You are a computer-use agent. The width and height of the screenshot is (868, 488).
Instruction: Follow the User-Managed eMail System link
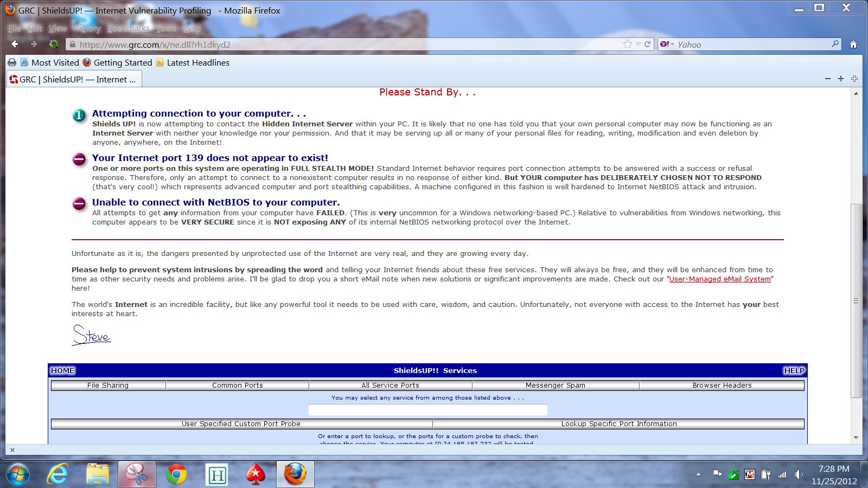click(x=720, y=279)
